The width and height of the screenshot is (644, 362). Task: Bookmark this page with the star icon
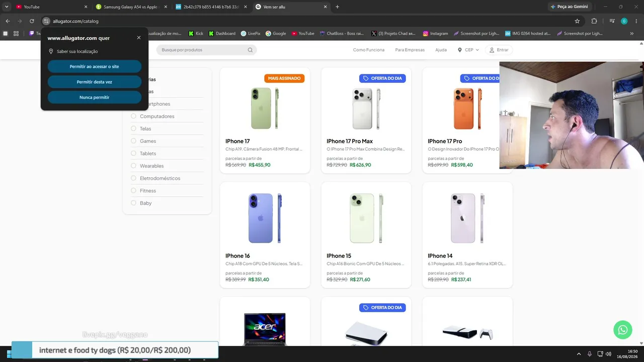coord(577,21)
